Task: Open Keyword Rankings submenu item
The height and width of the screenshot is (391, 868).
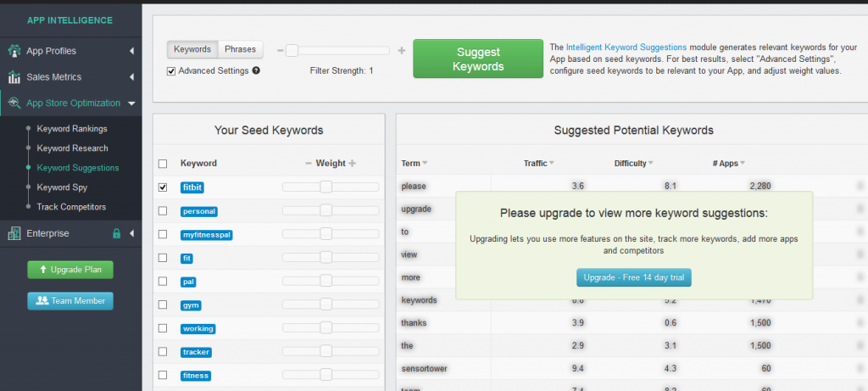Action: click(72, 128)
